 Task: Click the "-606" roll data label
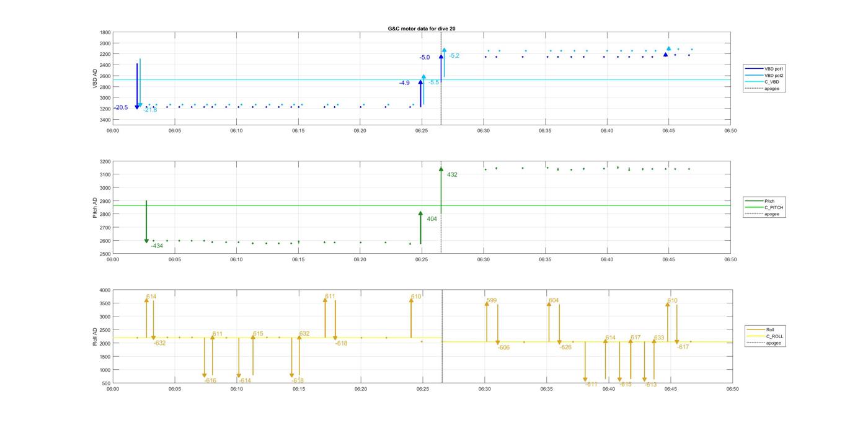(x=503, y=347)
